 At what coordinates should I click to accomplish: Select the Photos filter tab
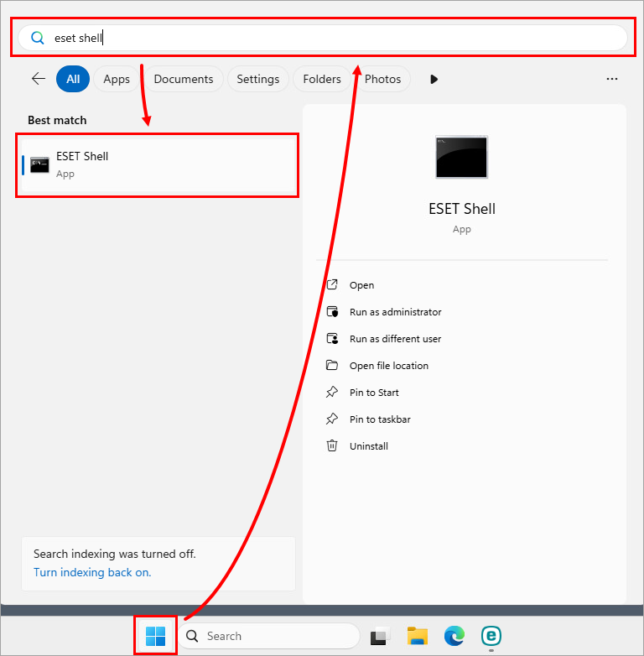[x=382, y=79]
